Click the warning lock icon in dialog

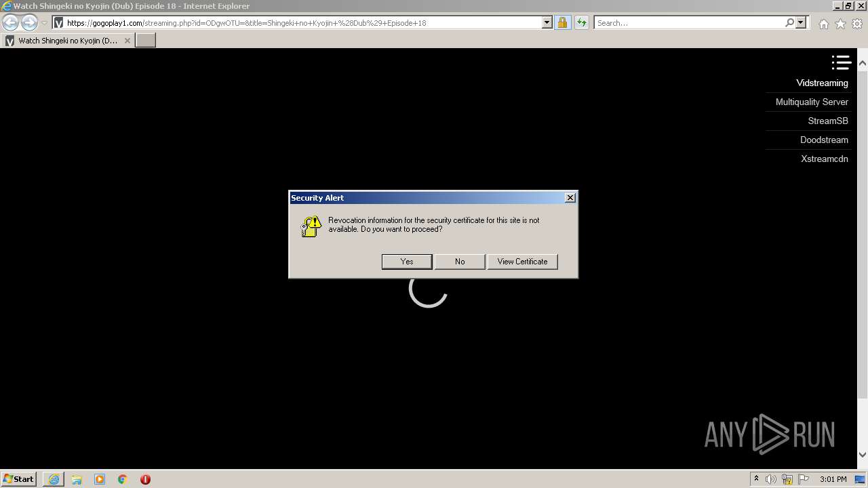point(311,226)
